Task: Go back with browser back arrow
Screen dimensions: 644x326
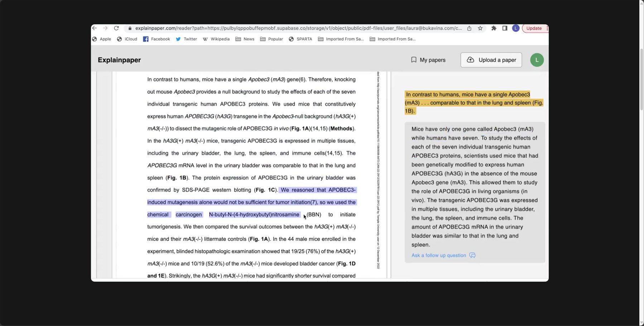Action: [95, 28]
